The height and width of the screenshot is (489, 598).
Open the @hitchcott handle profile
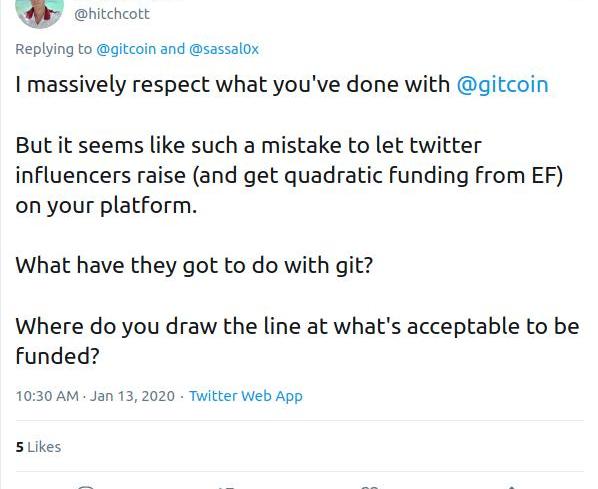pyautogui.click(x=112, y=14)
